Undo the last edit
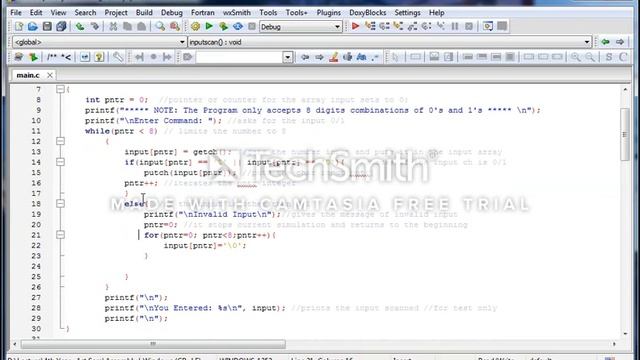 click(80, 27)
